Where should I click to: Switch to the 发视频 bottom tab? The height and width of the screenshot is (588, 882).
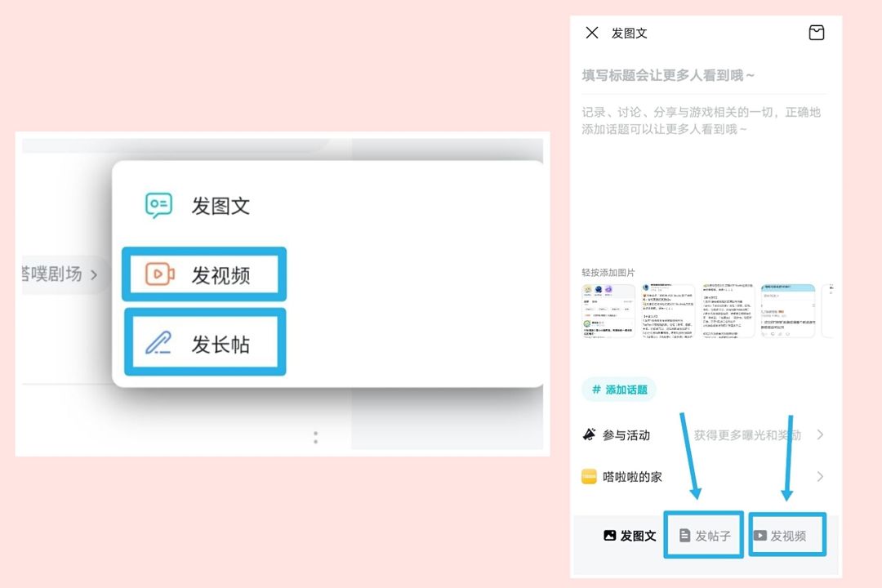(787, 535)
